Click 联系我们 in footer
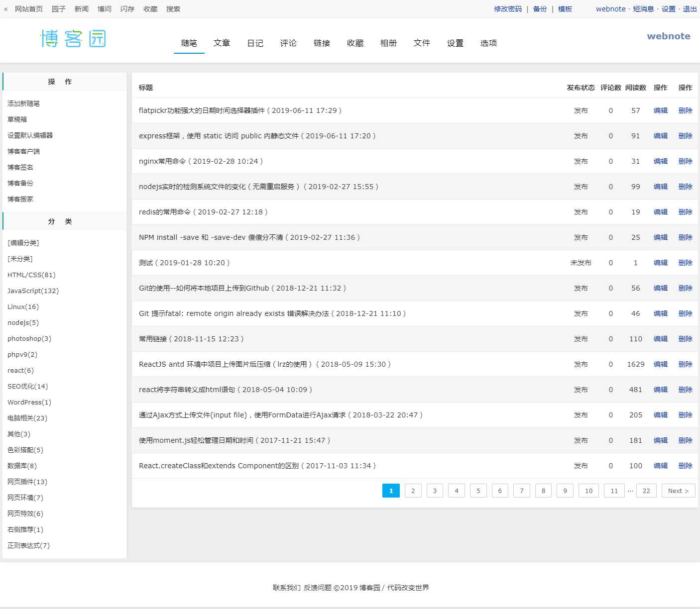 coord(287,588)
